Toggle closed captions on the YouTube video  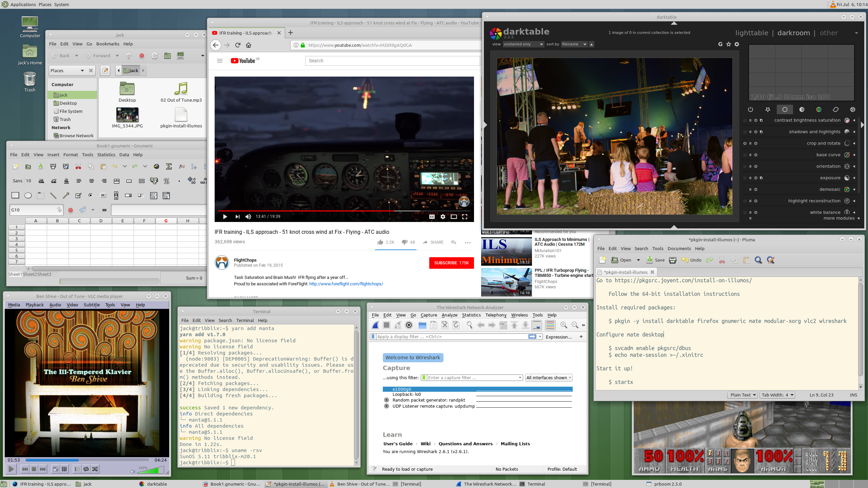pyautogui.click(x=432, y=217)
